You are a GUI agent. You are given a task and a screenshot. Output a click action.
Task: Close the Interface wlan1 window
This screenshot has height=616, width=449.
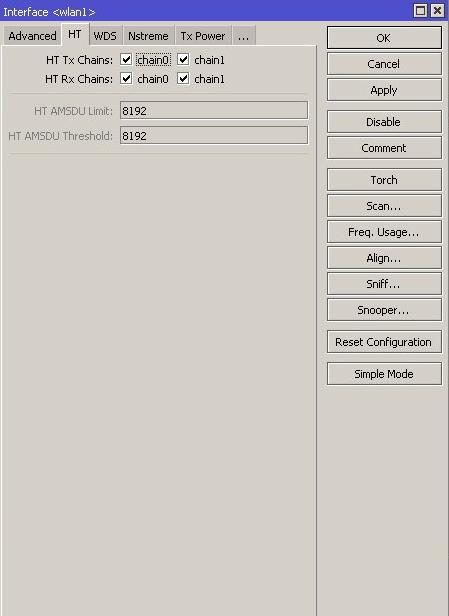coord(437,10)
